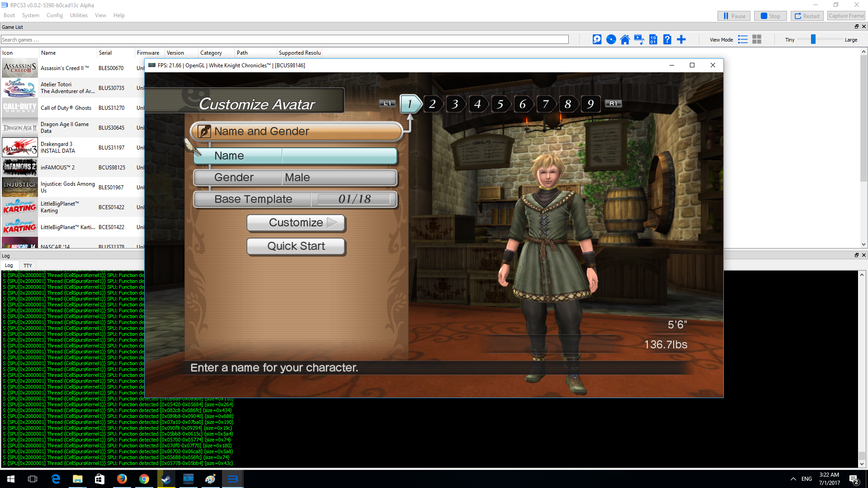
Task: Show unknown category filter icon
Action: pos(667,40)
